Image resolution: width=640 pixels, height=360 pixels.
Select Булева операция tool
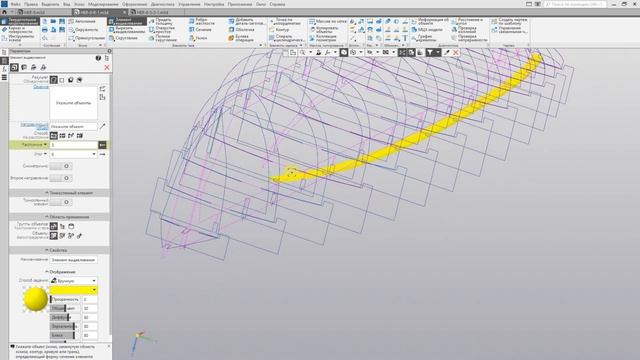coord(241,38)
